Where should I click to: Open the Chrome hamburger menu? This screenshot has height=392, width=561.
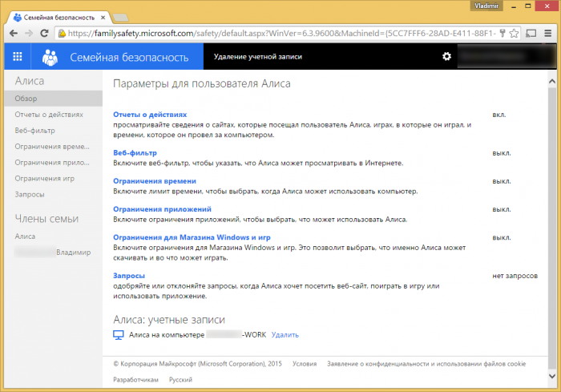547,34
